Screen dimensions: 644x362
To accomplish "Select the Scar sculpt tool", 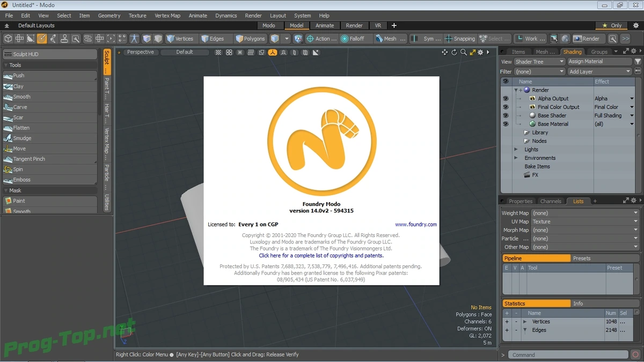I will (x=49, y=117).
